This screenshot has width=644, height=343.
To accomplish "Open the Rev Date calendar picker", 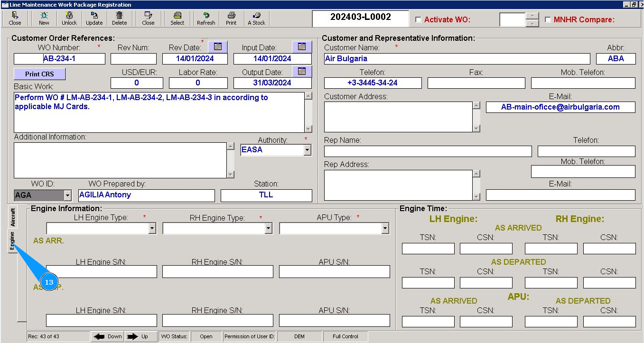I will (x=218, y=46).
